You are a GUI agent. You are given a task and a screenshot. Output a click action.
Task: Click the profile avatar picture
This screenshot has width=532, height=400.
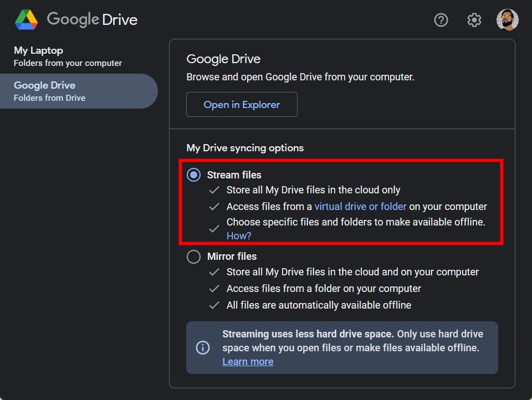[x=507, y=19]
